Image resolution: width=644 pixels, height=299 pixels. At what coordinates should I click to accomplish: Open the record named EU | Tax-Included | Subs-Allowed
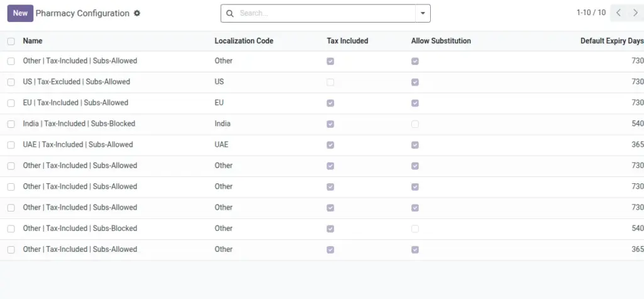[x=75, y=103]
